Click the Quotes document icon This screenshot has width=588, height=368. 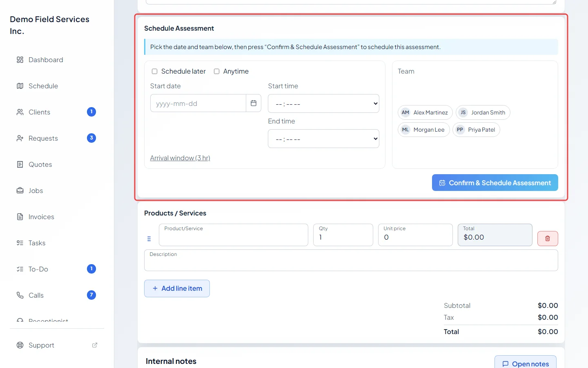(20, 164)
